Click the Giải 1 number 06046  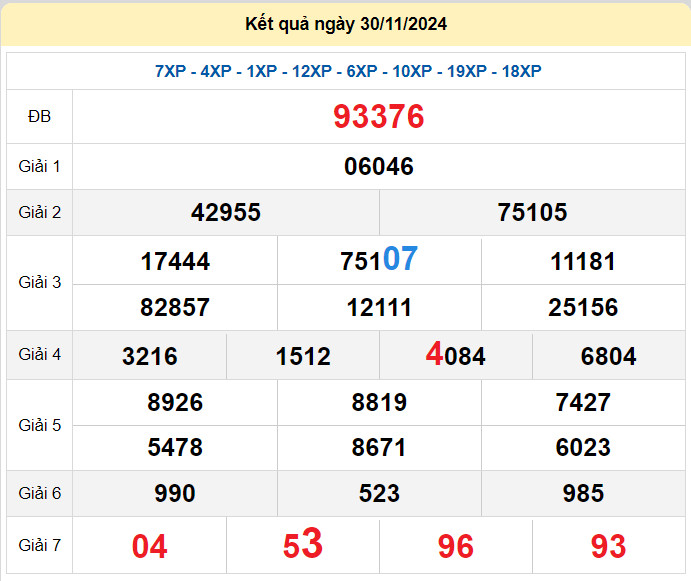click(x=379, y=166)
